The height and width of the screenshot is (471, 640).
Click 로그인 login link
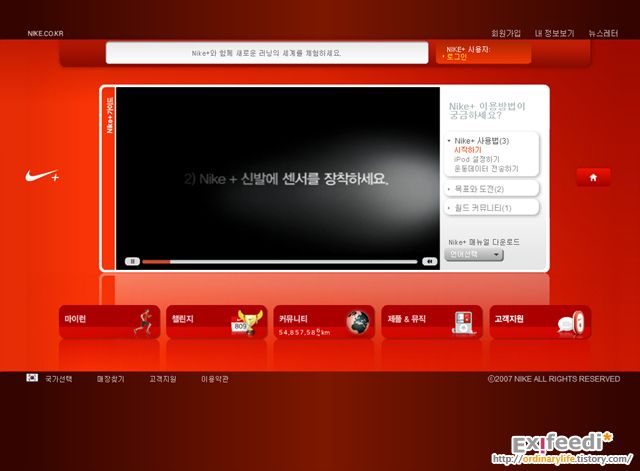(x=456, y=57)
